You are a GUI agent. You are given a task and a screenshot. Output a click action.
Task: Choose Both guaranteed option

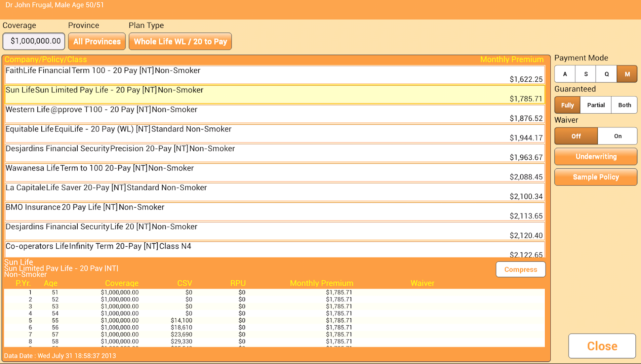[x=624, y=105]
